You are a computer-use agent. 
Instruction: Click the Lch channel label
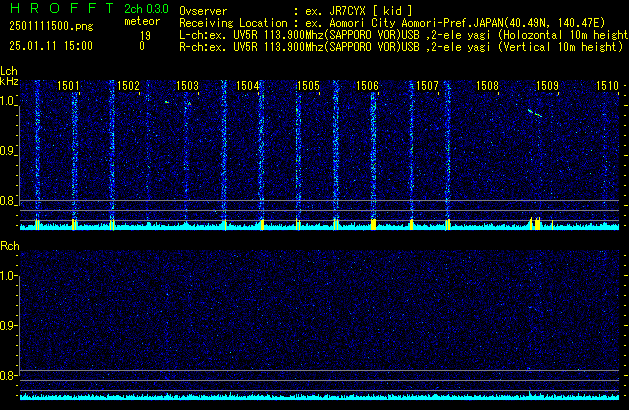(x=9, y=71)
